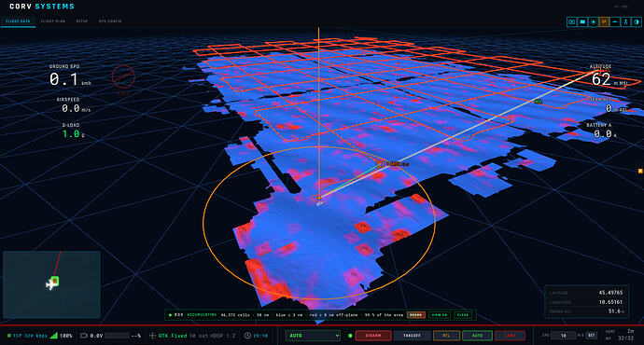Click the CLEAR button in the accumulating bar

pos(463,315)
